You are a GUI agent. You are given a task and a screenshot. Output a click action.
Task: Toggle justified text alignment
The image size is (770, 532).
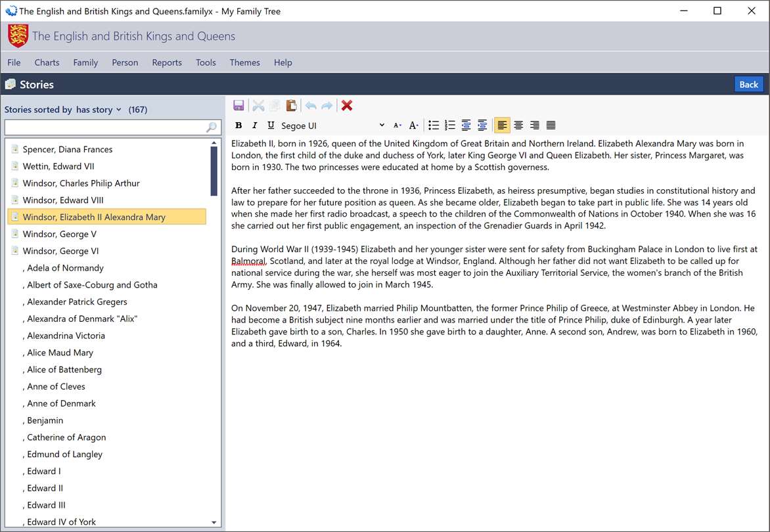pyautogui.click(x=551, y=125)
